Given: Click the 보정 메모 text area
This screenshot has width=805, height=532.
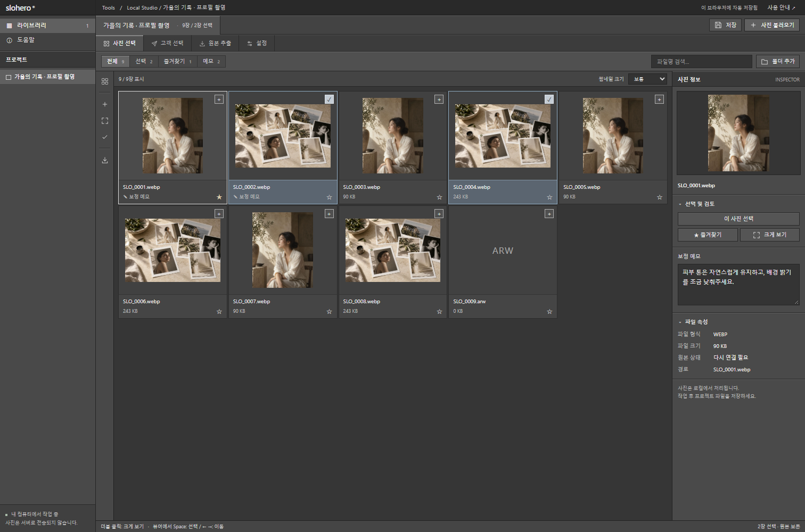Looking at the screenshot, I should pos(738,285).
